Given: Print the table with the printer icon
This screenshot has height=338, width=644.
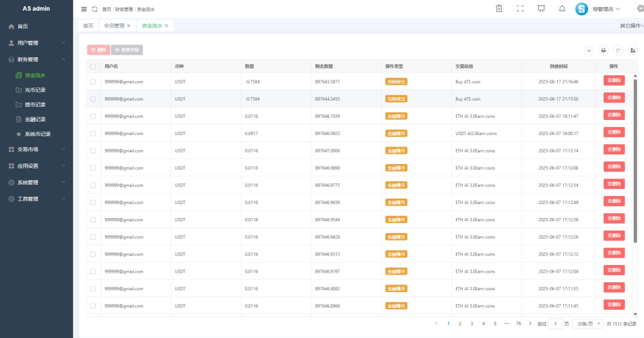Looking at the screenshot, I should pyautogui.click(x=603, y=50).
